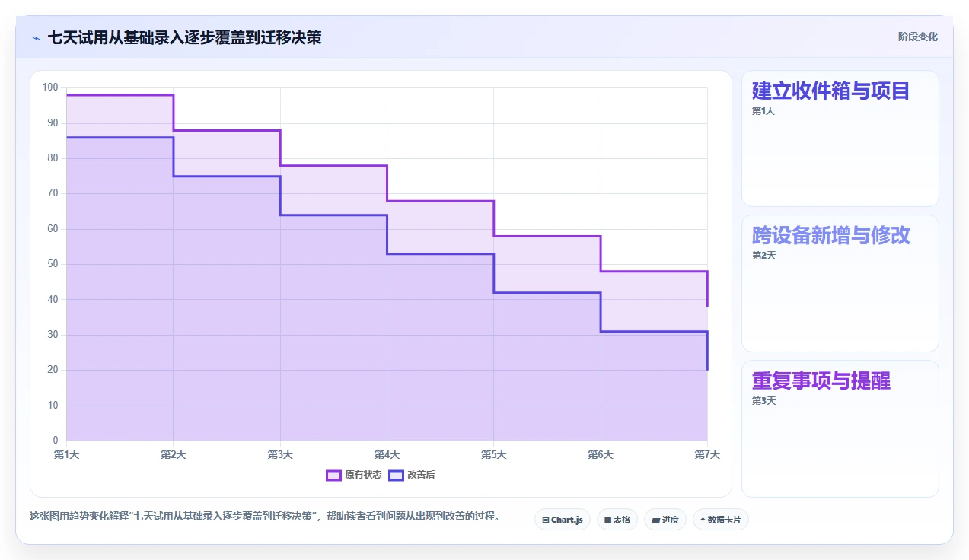Open the 重复事项与提醒 card

pos(840,428)
